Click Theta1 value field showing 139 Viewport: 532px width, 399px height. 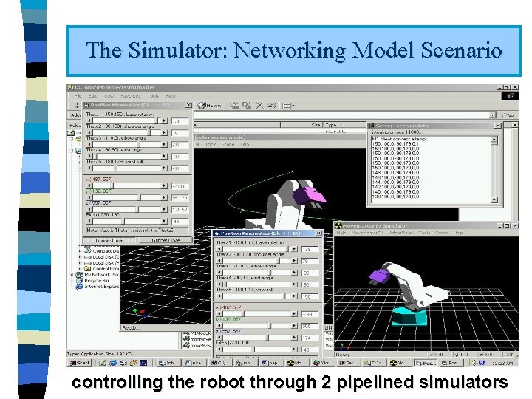point(310,250)
